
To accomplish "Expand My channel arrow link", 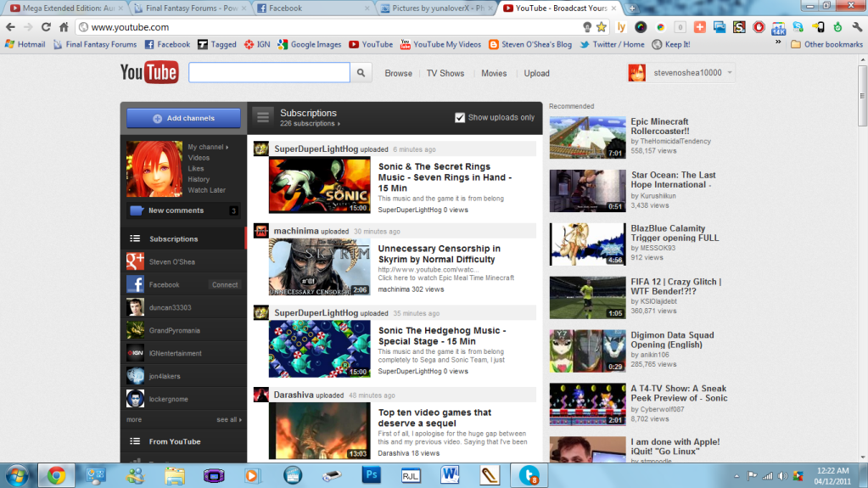I will coord(208,147).
